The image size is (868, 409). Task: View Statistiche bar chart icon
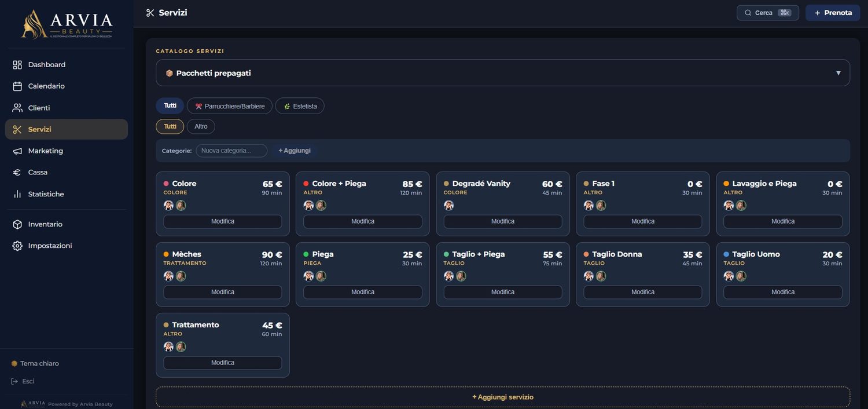coord(17,194)
